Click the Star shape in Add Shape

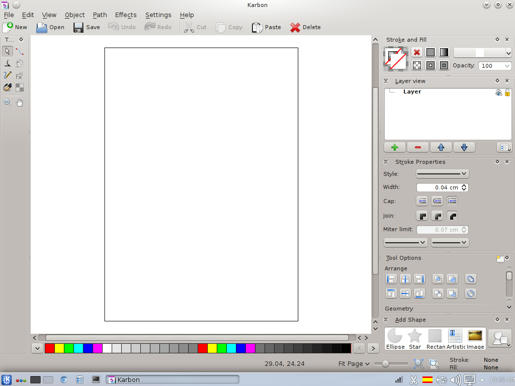(x=415, y=339)
